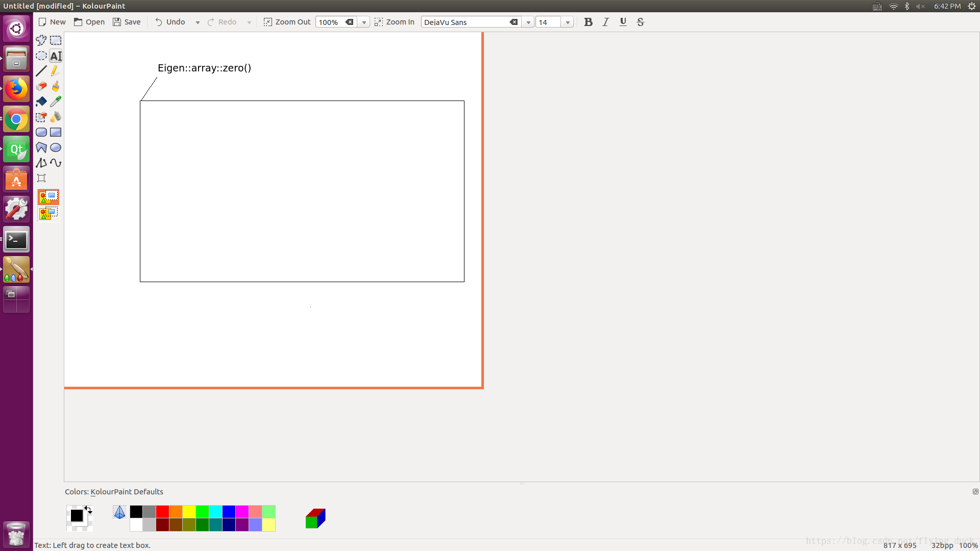Select the elliptical selection tool
Viewport: 980px width, 551px height.
point(41,56)
